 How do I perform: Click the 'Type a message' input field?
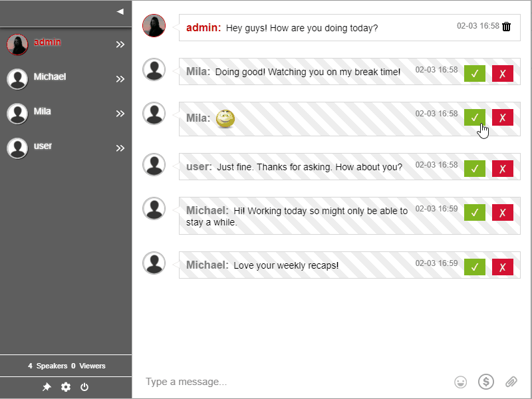coord(266,382)
